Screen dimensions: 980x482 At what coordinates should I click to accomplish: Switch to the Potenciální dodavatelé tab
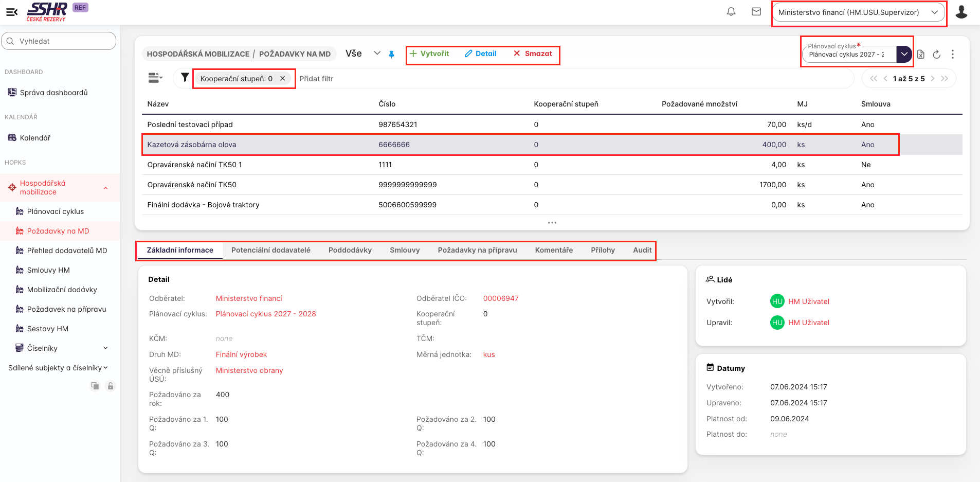pyautogui.click(x=270, y=250)
